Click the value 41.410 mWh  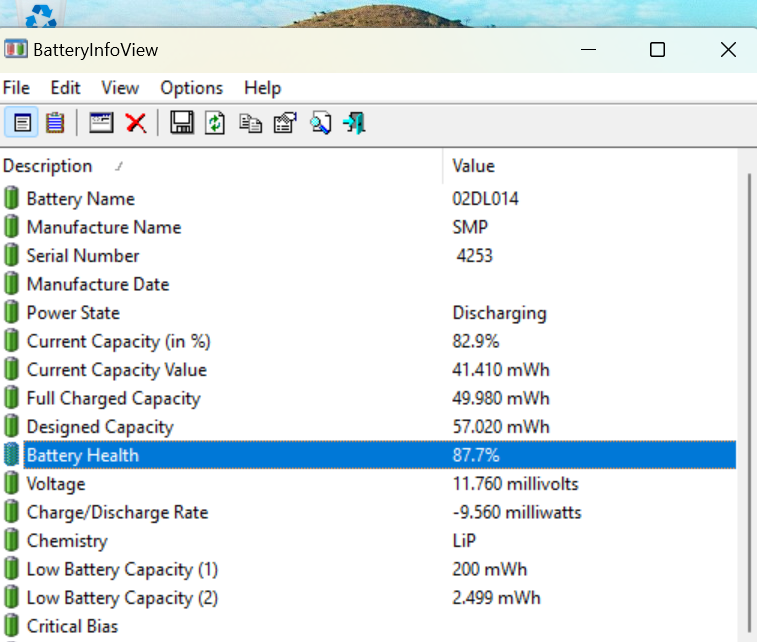(501, 370)
